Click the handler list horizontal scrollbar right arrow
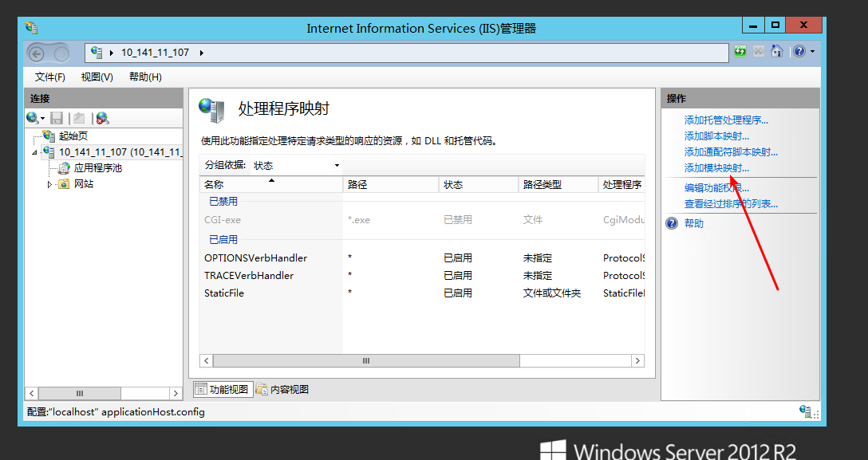868x460 pixels. pos(637,361)
